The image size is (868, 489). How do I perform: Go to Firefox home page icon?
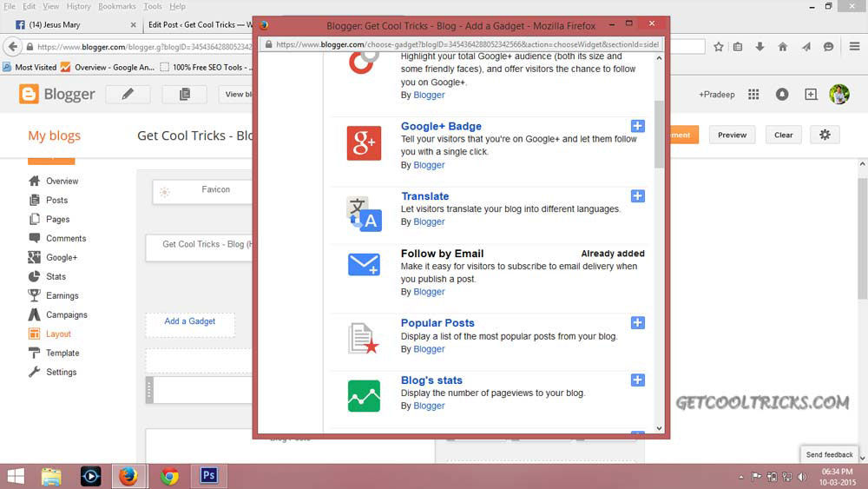tap(782, 47)
